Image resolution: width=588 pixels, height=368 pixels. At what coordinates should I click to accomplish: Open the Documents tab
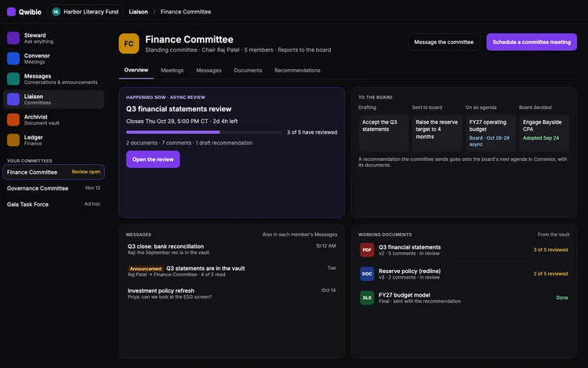[x=248, y=70]
